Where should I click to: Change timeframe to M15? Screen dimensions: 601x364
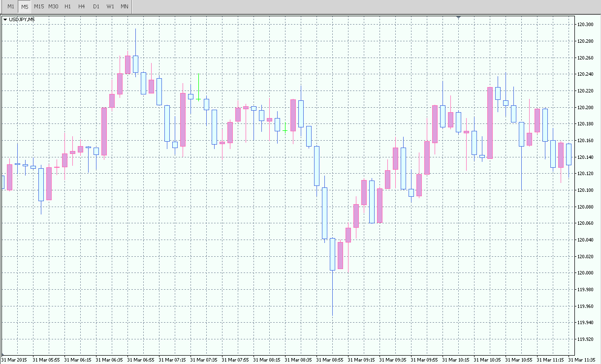pos(39,6)
